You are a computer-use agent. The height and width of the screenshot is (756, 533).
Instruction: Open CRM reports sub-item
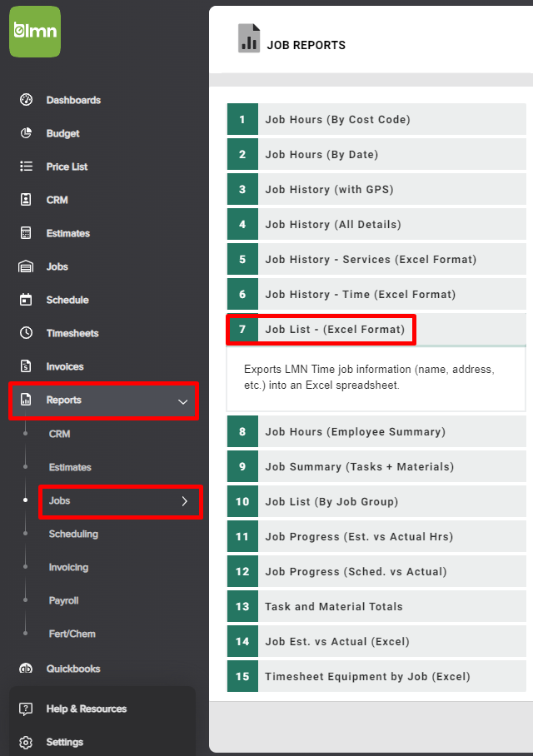[59, 434]
